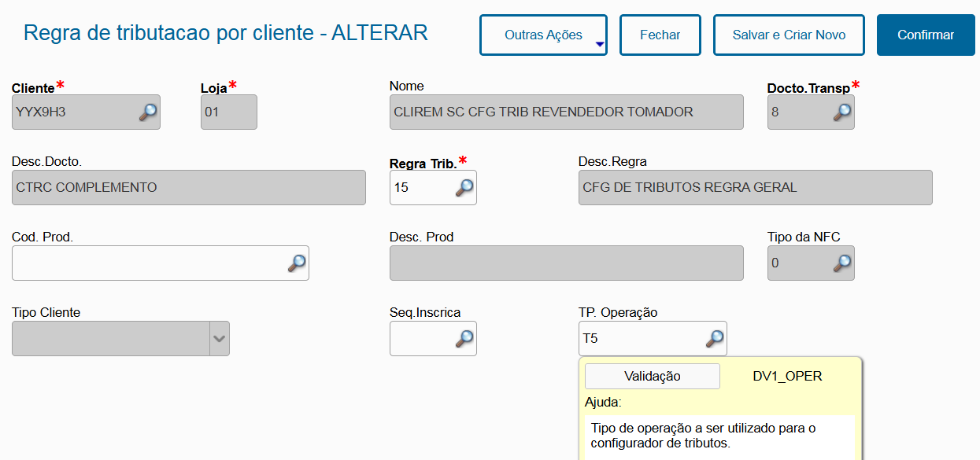The height and width of the screenshot is (460, 980).
Task: Click the empty Desc. Prod field
Action: (x=567, y=263)
